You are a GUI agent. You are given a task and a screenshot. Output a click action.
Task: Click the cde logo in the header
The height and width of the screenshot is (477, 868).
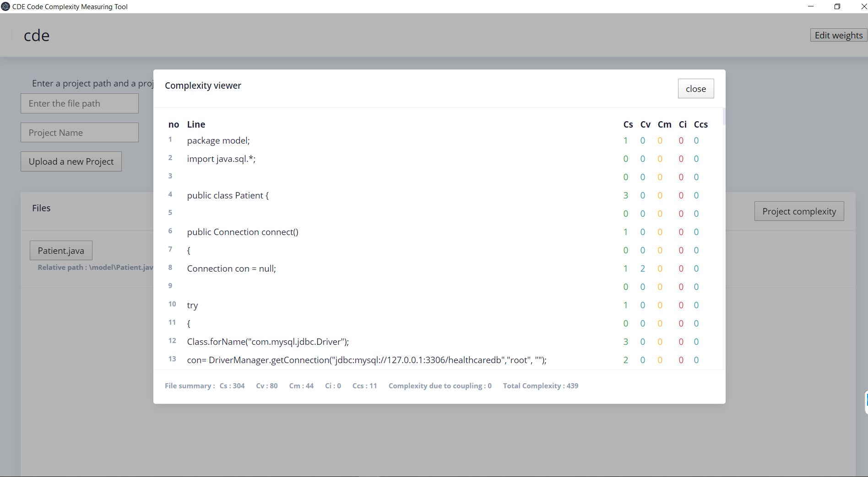point(37,35)
